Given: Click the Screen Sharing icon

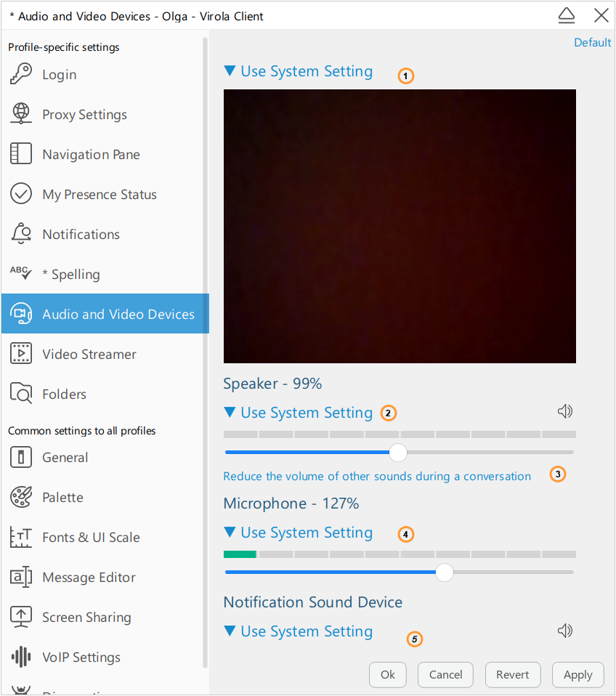Looking at the screenshot, I should click(x=22, y=617).
